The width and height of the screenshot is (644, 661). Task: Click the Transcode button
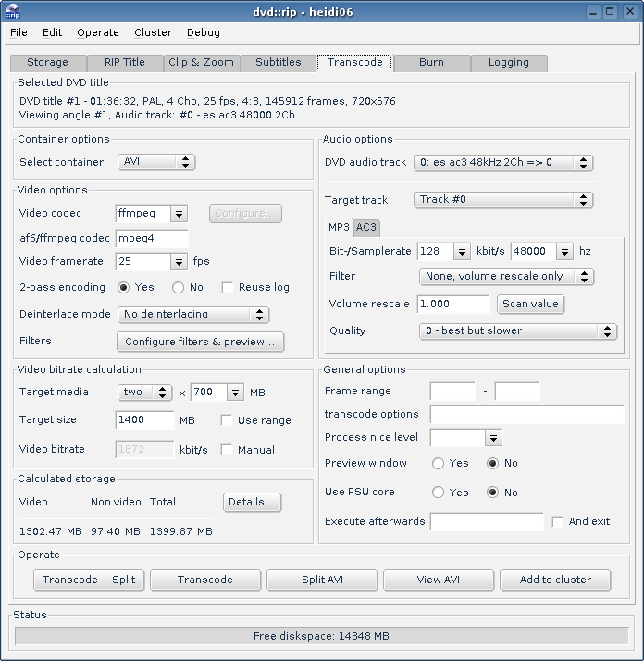(205, 580)
